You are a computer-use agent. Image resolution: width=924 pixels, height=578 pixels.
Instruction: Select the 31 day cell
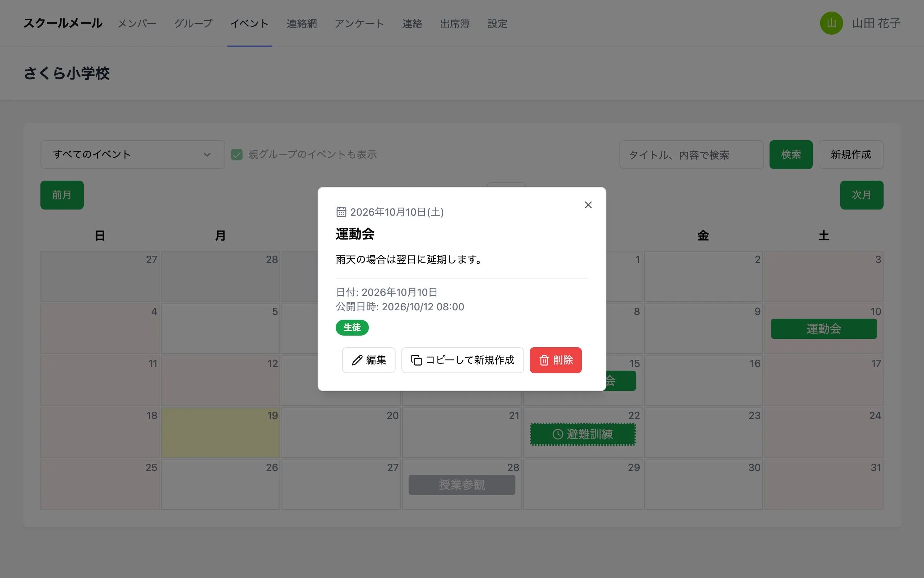[x=824, y=485]
